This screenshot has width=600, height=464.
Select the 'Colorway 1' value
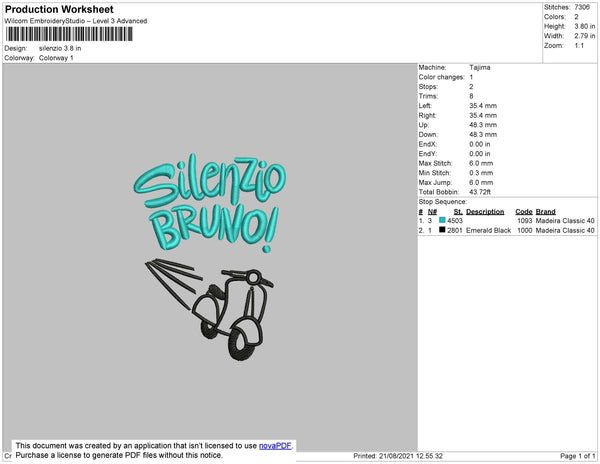click(56, 58)
